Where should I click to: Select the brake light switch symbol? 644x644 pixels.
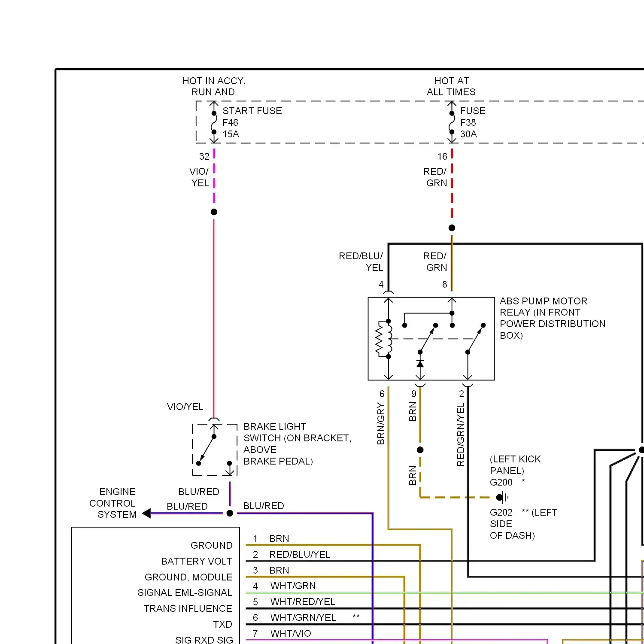pyautogui.click(x=214, y=450)
